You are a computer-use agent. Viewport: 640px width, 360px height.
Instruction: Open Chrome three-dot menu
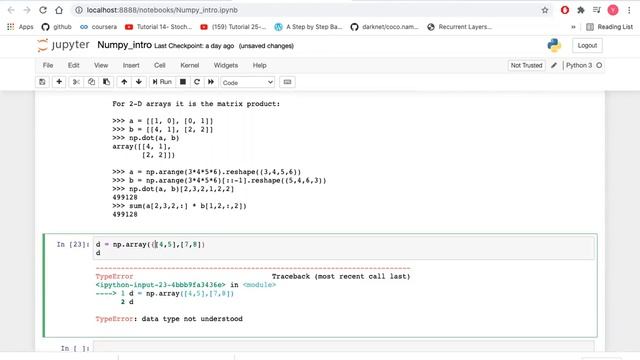coord(629,10)
